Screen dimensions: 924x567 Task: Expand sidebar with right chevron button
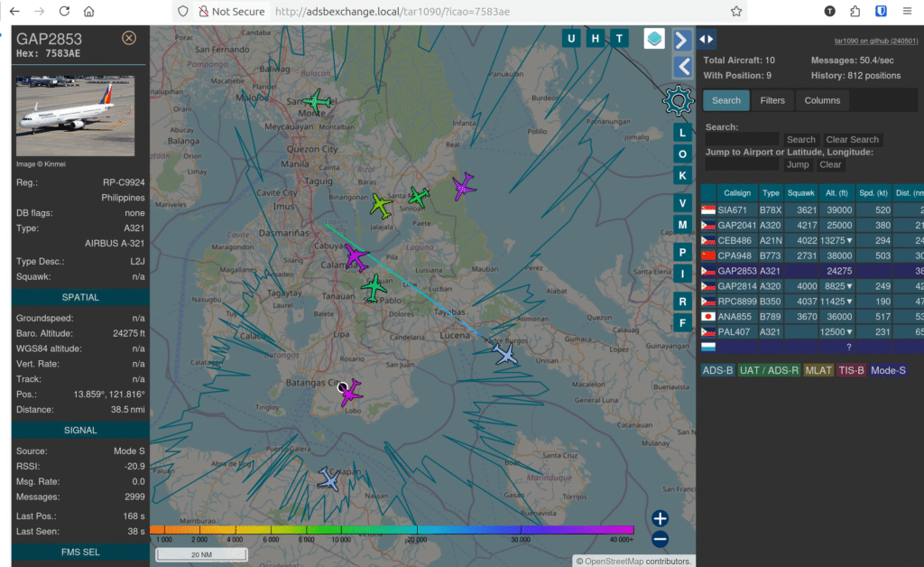(683, 40)
